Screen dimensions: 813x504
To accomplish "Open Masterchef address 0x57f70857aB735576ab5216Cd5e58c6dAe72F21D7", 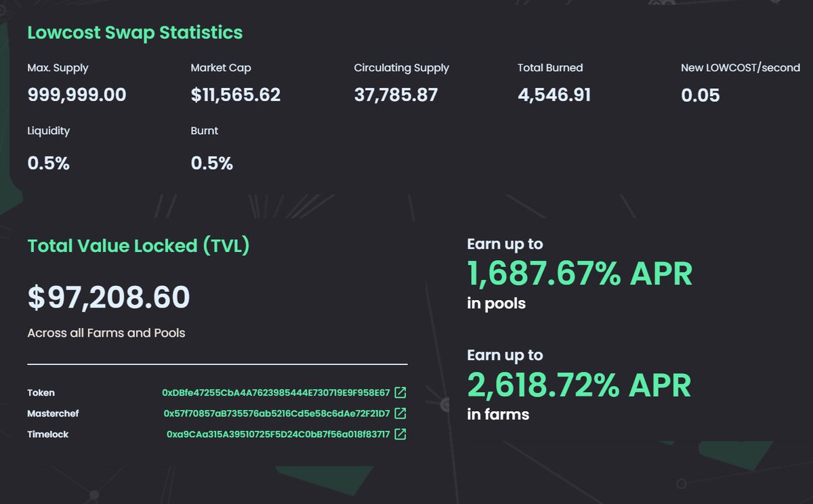I will [x=277, y=413].
